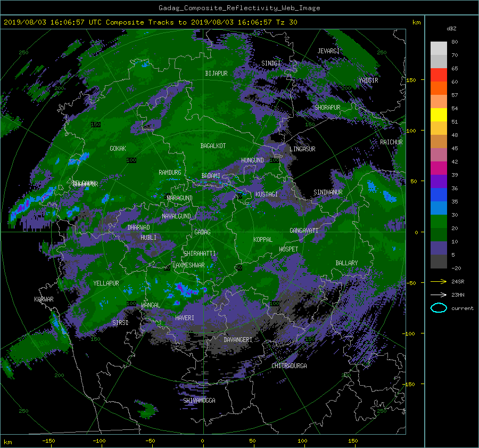Select the orange swatch between 60 and 57 dBZ

(x=439, y=88)
